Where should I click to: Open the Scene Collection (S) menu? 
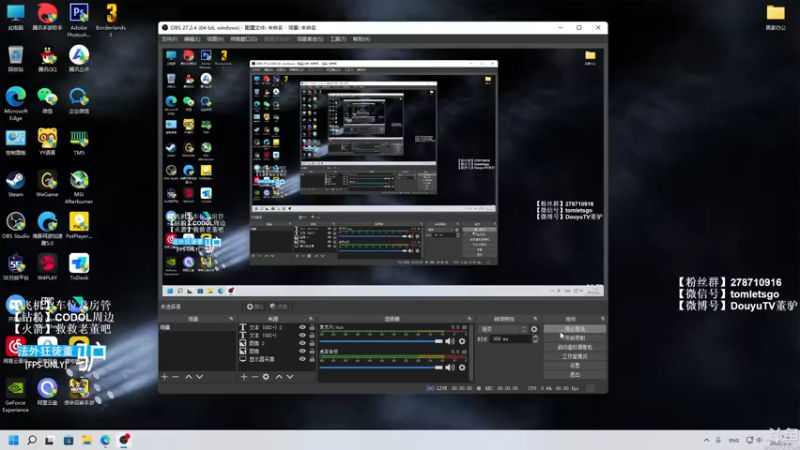pos(310,39)
